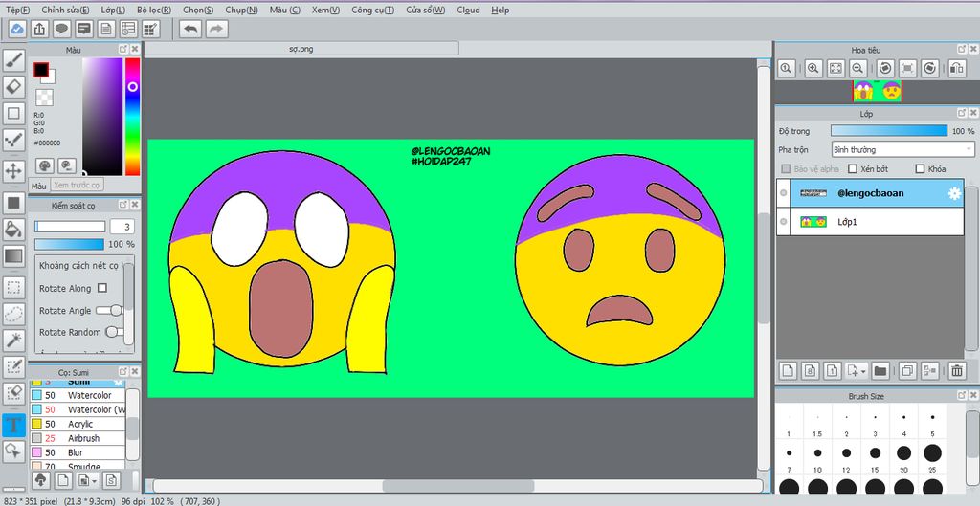Screen dimensions: 980x506
Task: Open the Bộ lọc(R) menu
Action: pos(154,10)
